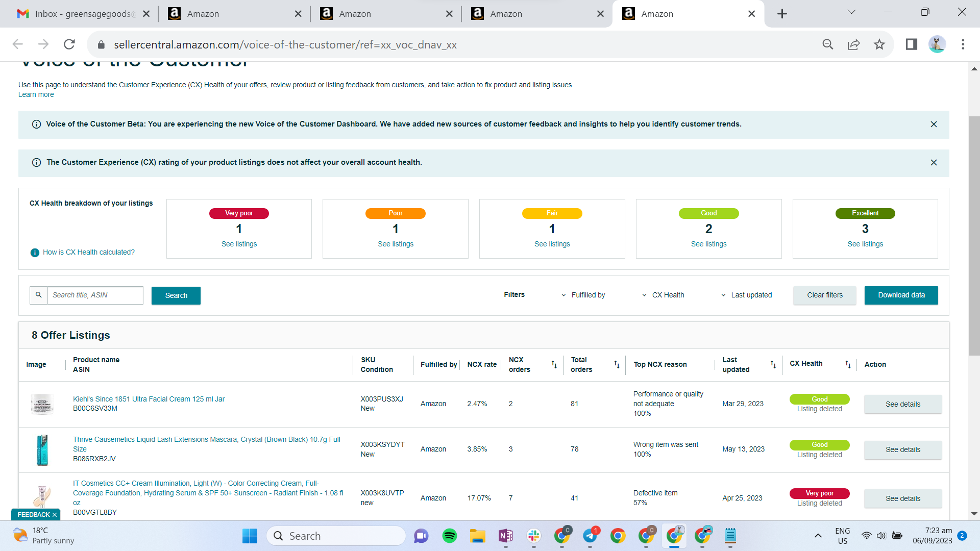
Task: Click the browser forward arrow
Action: point(43,44)
